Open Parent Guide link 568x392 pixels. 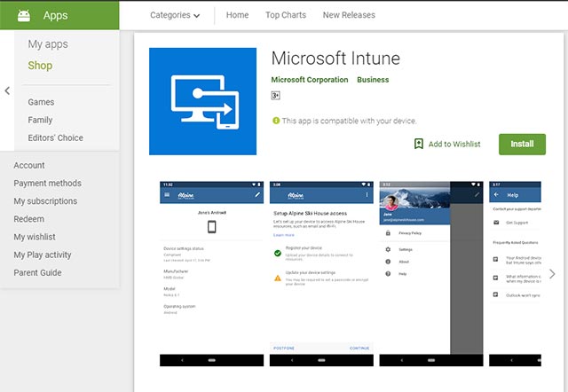pyautogui.click(x=37, y=272)
